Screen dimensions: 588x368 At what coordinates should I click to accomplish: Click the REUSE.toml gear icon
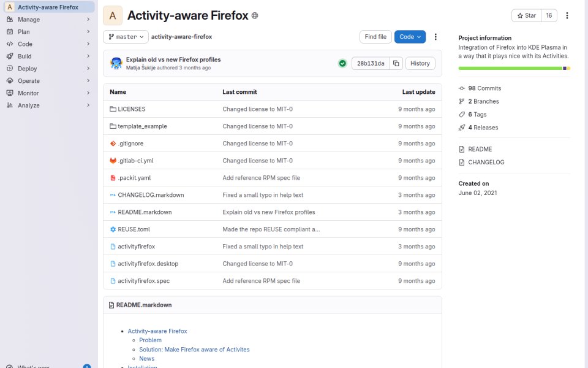[113, 229]
